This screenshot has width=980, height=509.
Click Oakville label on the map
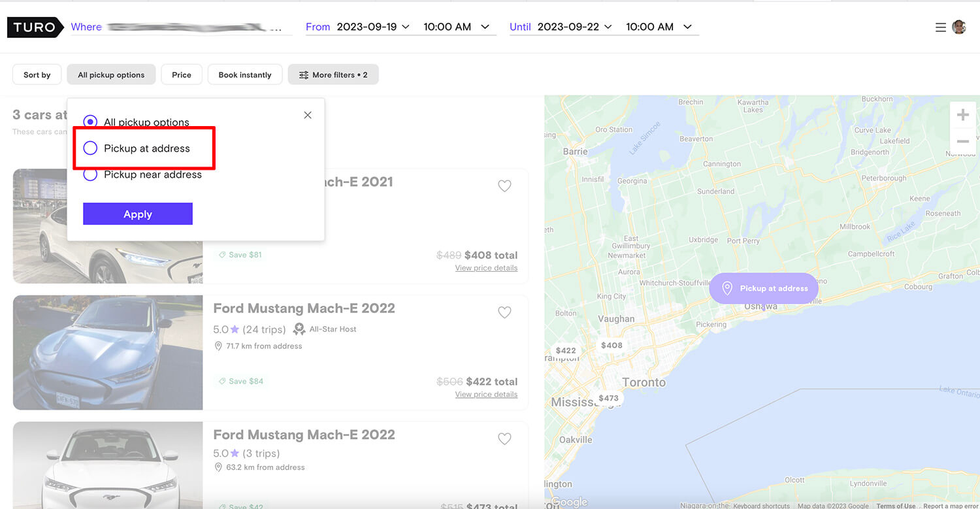click(576, 440)
